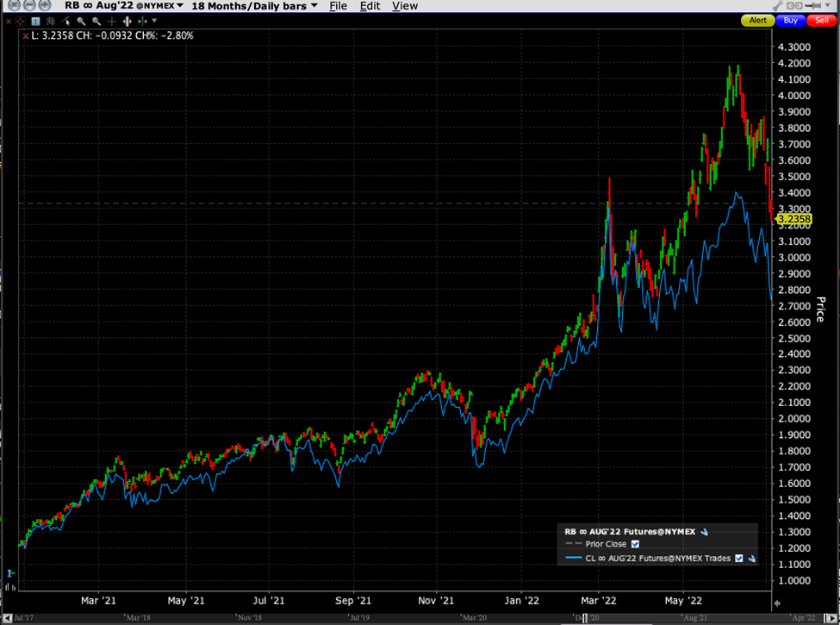
Task: Click the dashed Prior Close legend swatch
Action: point(574,543)
